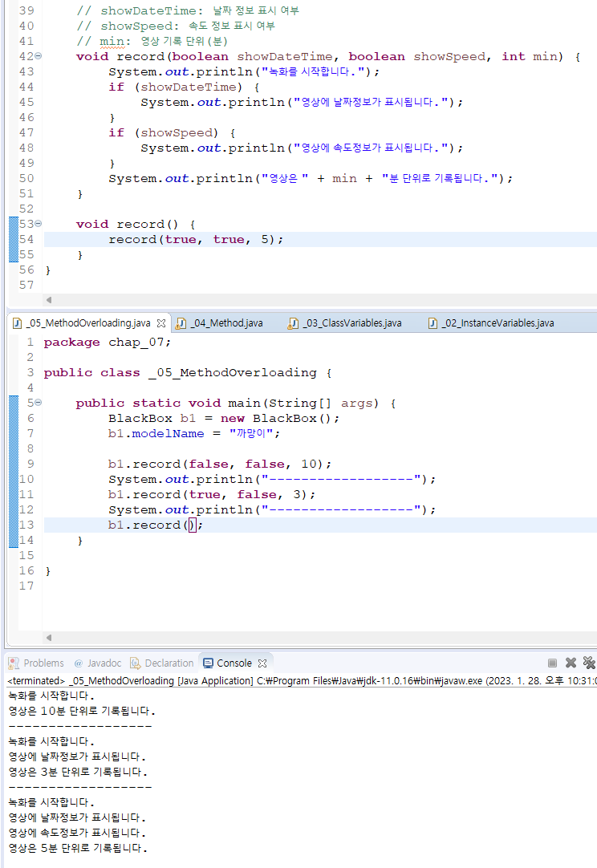
Task: Click the _04_Method.java file icon
Action: [x=181, y=323]
